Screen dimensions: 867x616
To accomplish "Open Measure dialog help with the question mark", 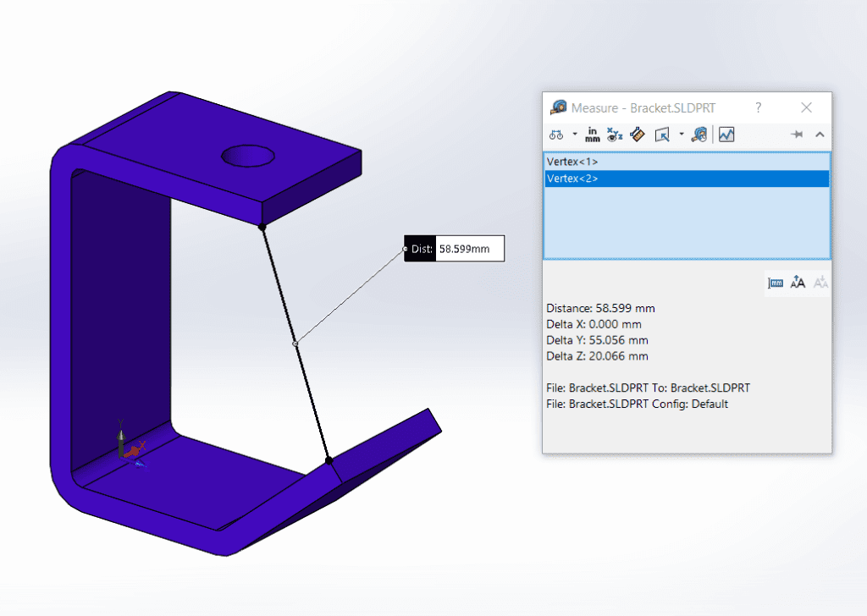I will pos(758,107).
